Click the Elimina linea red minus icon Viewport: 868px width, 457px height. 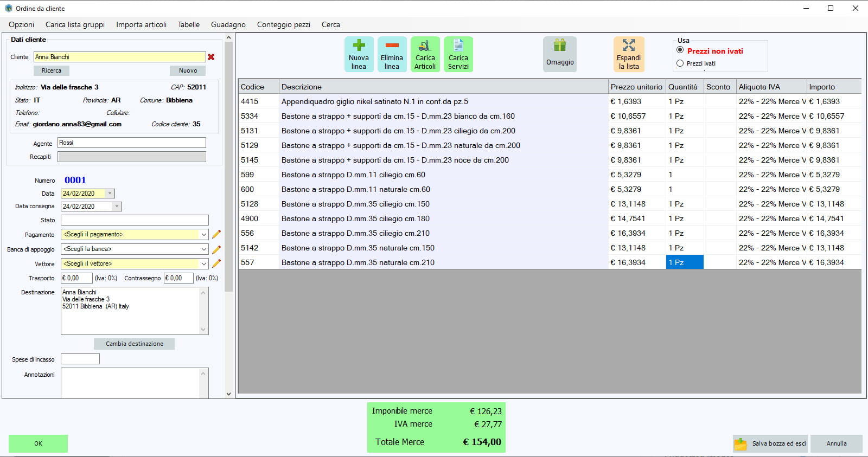pyautogui.click(x=392, y=45)
